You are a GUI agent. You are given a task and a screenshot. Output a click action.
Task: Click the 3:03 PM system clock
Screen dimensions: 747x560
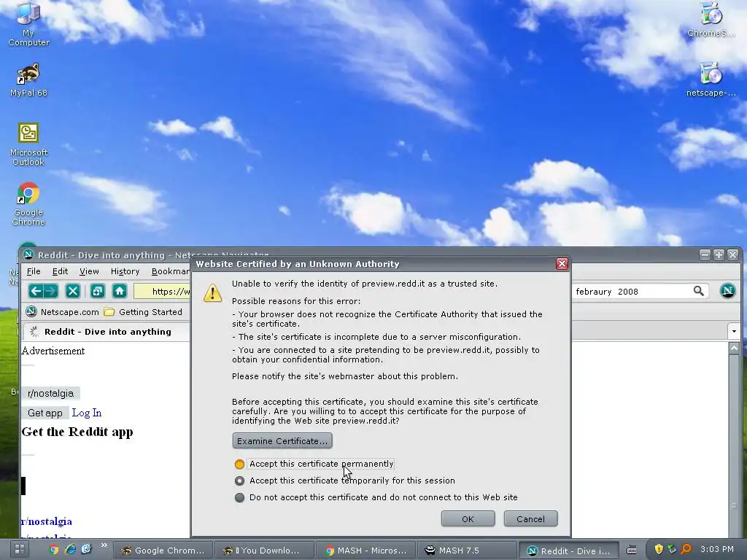point(717,549)
